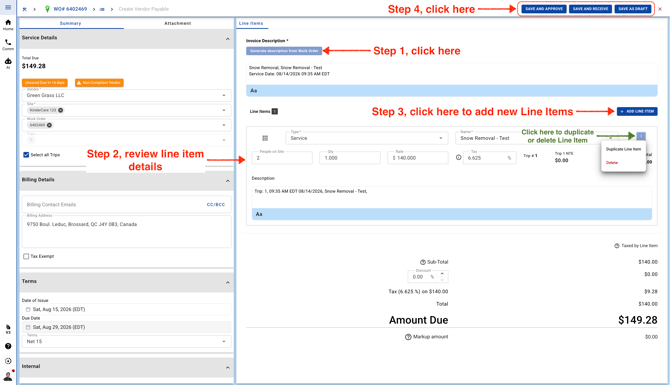The image size is (670, 385).
Task: Choose Duplicate Line Item from menu
Action: [x=623, y=149]
